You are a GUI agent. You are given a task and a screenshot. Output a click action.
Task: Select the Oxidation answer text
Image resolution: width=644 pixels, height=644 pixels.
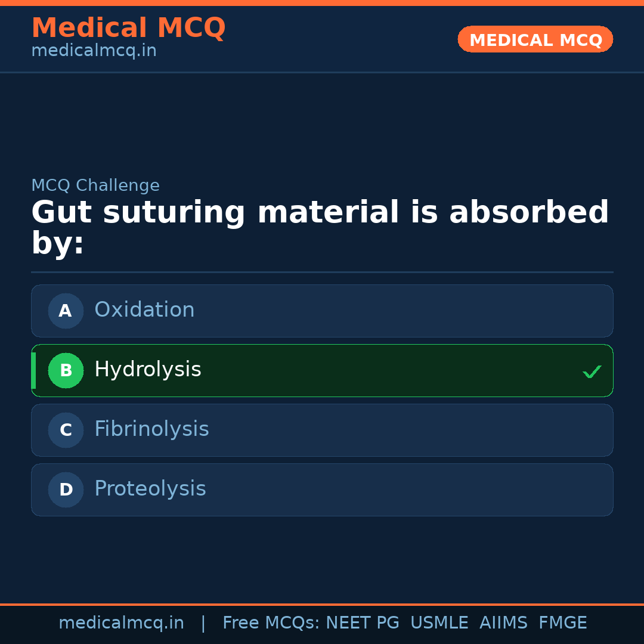coord(144,310)
